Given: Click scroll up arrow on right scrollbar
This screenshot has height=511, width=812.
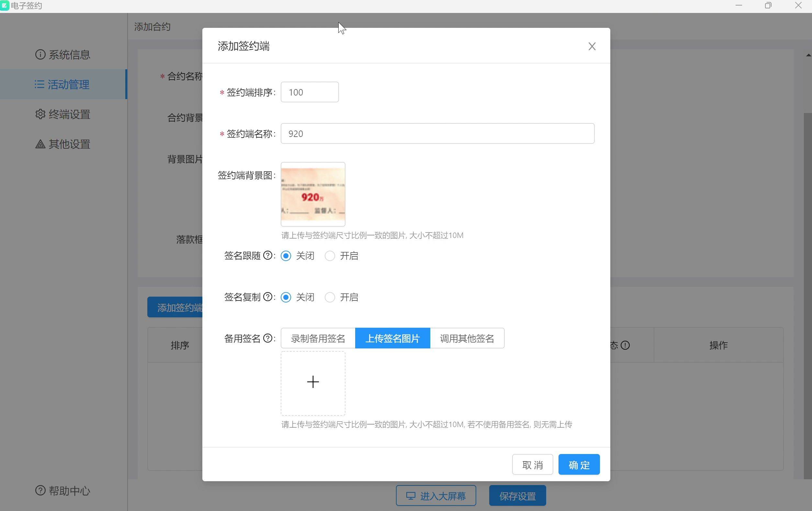Looking at the screenshot, I should tap(808, 55).
